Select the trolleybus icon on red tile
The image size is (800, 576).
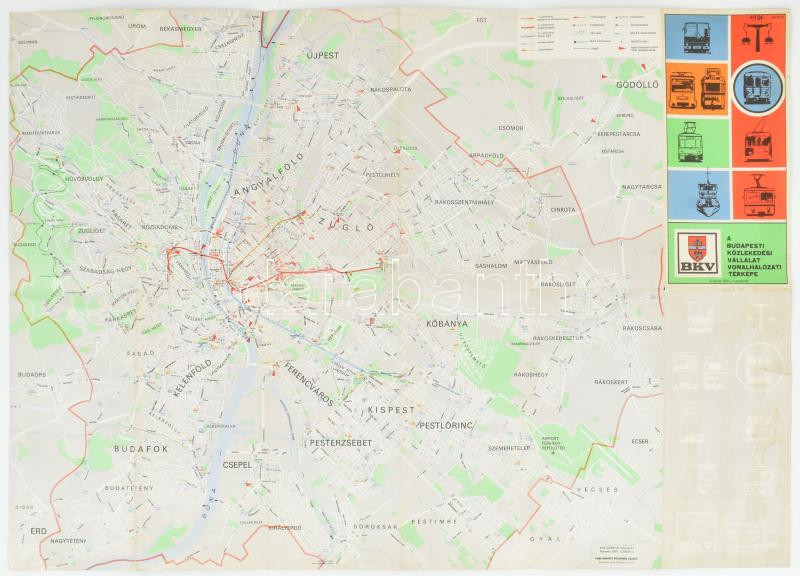pyautogui.click(x=758, y=143)
